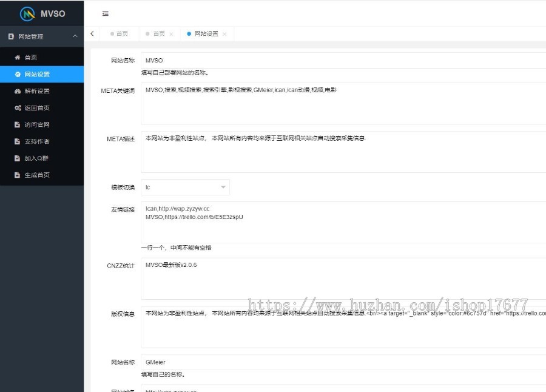Image resolution: width=546 pixels, height=392 pixels.
Task: Click the MVSO brand text in header
Action: pyautogui.click(x=53, y=14)
